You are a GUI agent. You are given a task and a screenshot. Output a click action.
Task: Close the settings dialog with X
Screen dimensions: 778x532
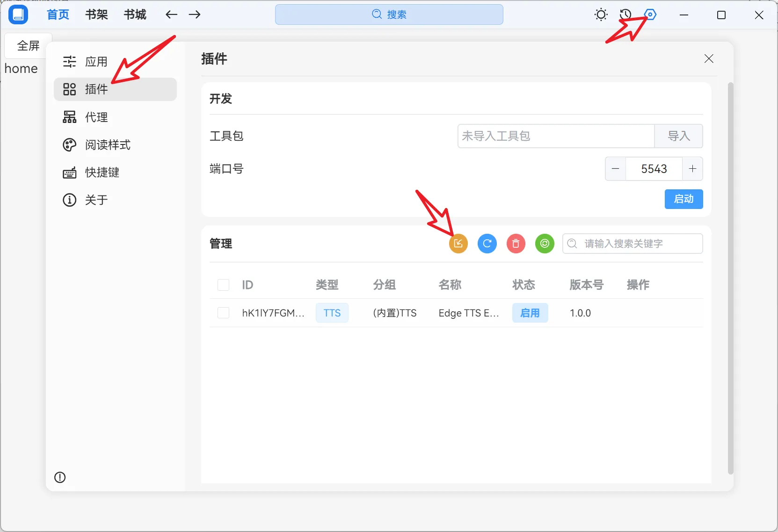coord(709,58)
